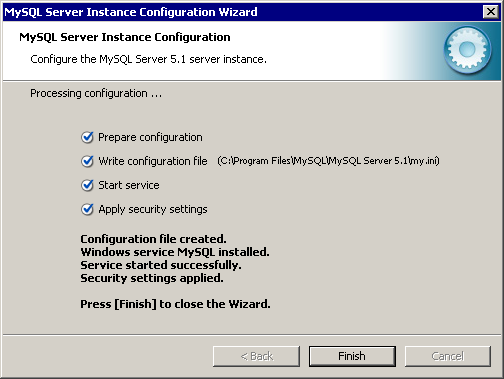
Task: Click the disabled Back button
Action: tap(256, 356)
